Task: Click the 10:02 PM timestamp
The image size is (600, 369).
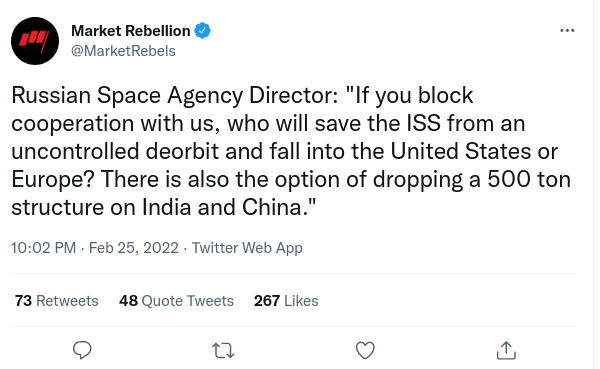Action: pyautogui.click(x=44, y=248)
